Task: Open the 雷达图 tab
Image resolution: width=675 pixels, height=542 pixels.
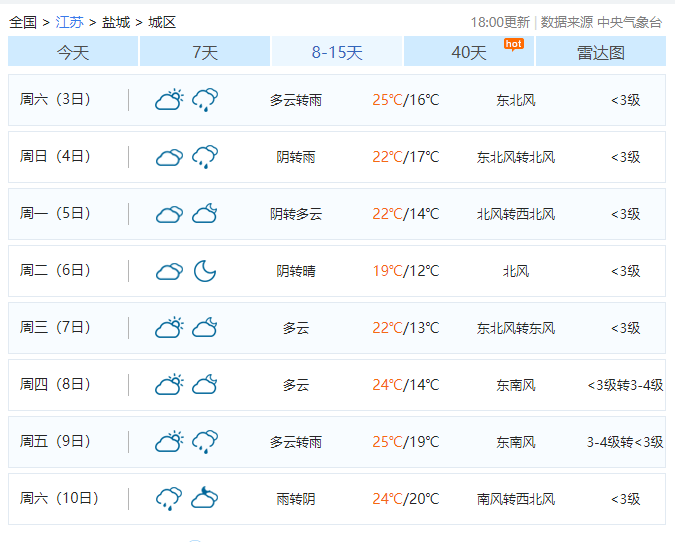Action: 600,52
